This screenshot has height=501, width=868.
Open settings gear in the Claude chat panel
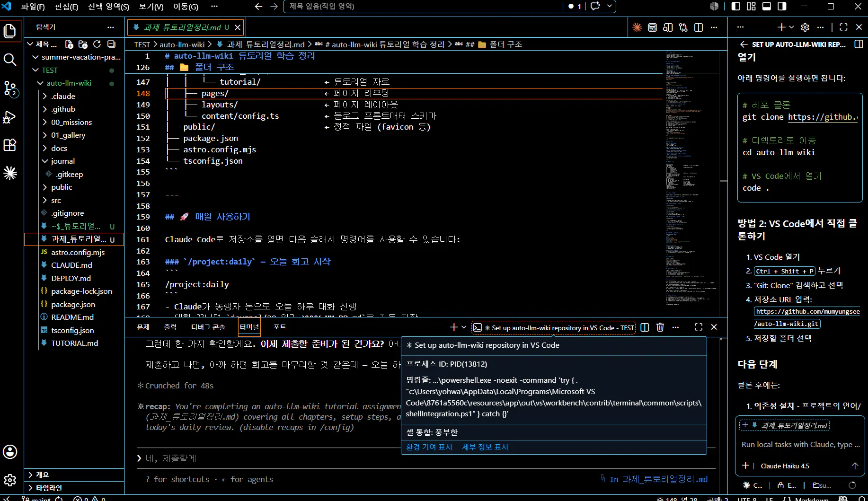tap(805, 27)
